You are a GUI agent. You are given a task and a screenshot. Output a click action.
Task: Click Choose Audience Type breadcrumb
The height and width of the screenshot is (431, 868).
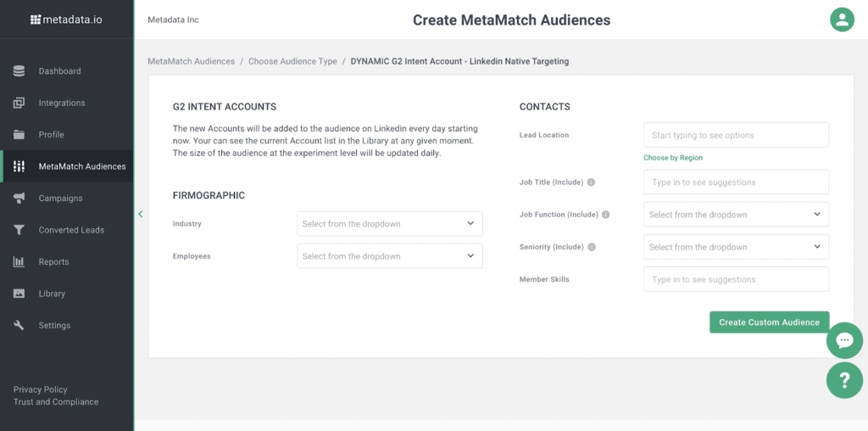tap(292, 61)
